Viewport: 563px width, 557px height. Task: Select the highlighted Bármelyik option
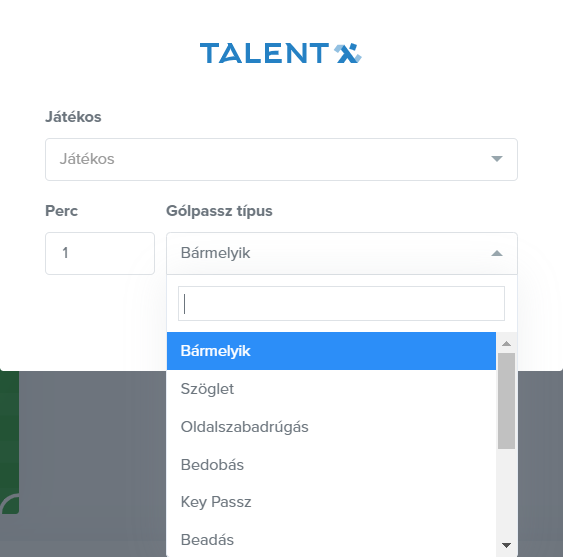pyautogui.click(x=331, y=351)
